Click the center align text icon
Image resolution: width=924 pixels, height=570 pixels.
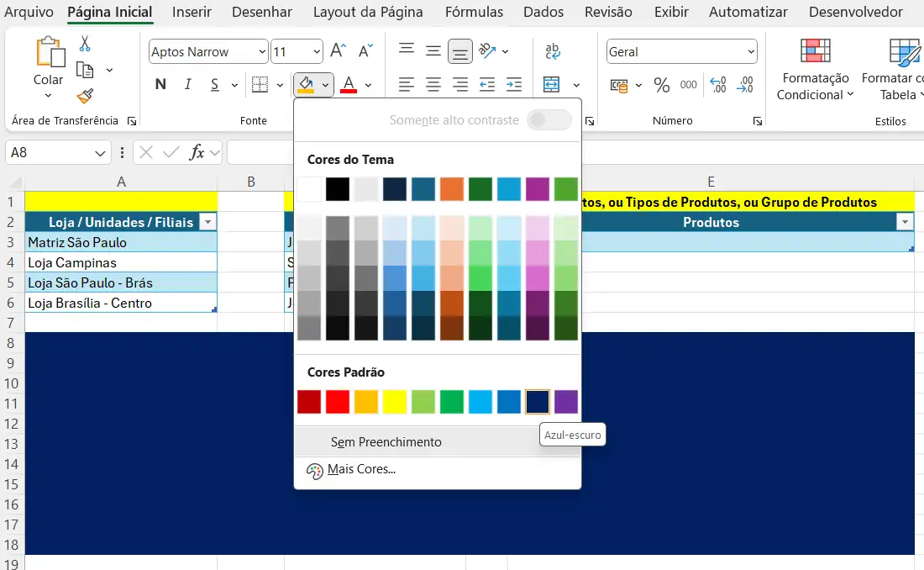(433, 85)
